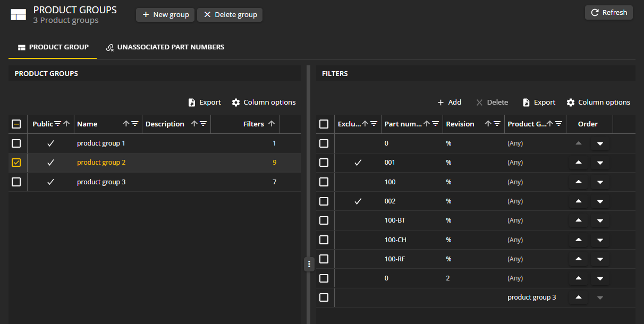Sort Revision column arrow icon
The width and height of the screenshot is (644, 324).
pos(488,124)
